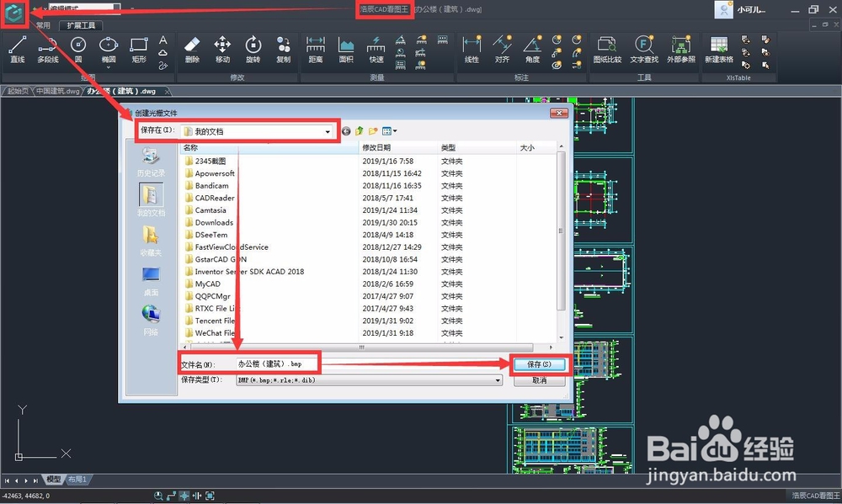Click the 取消 cancel button
The image size is (842, 504).
click(x=539, y=380)
